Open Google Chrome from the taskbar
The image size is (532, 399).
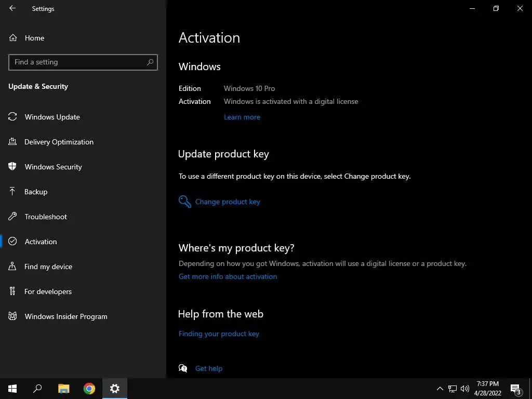click(89, 389)
